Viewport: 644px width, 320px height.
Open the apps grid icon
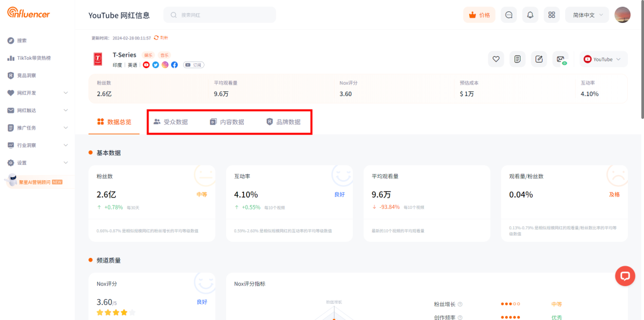[x=552, y=15]
